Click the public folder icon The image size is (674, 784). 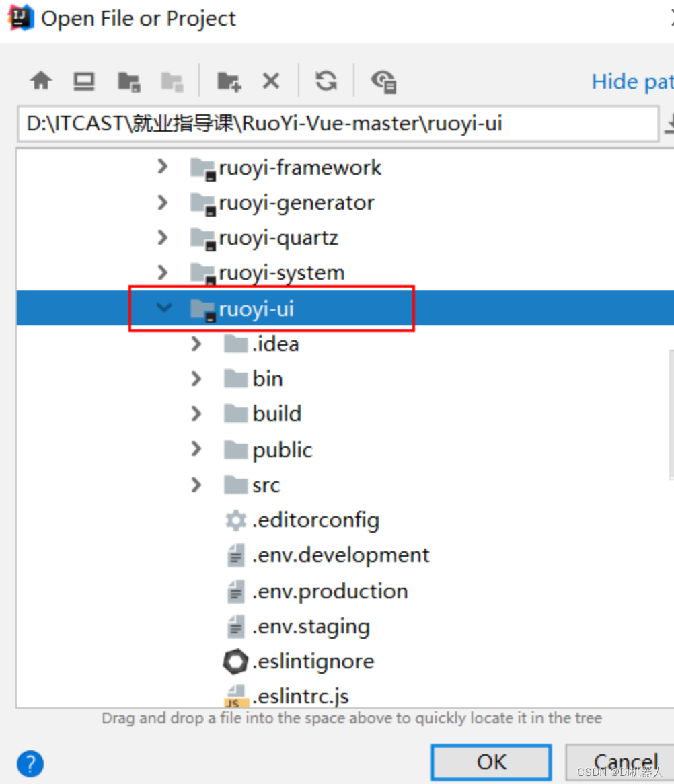pyautogui.click(x=235, y=450)
